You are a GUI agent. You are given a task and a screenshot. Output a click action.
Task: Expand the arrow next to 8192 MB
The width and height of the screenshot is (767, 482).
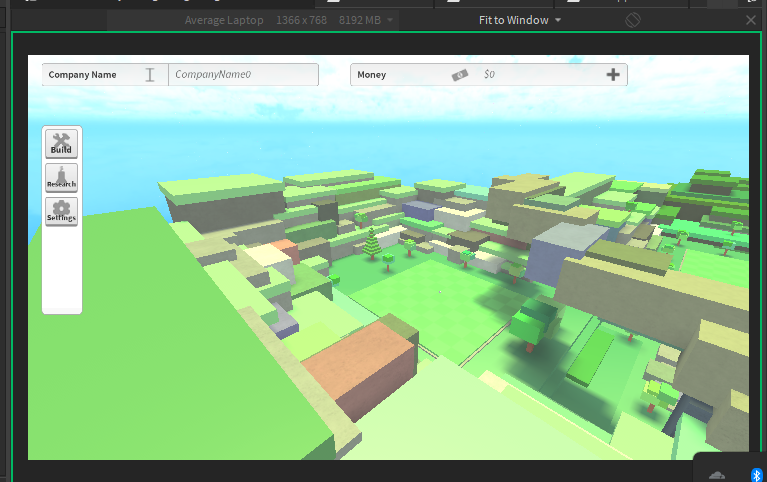coord(390,20)
